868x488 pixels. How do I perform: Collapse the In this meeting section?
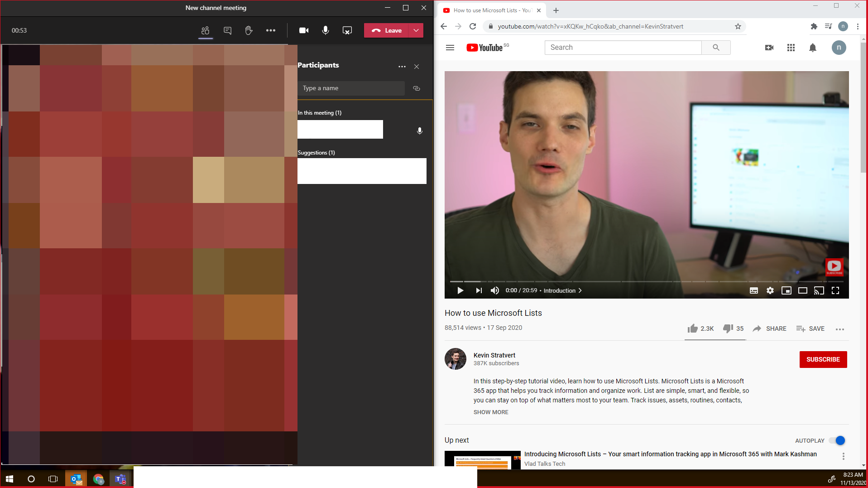tap(320, 113)
